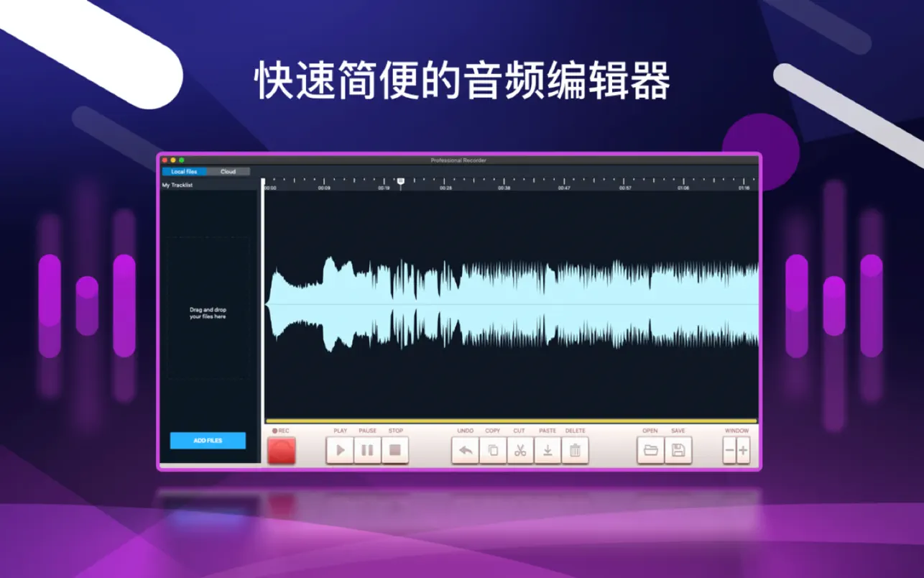Start recording with the red REC button

point(281,451)
